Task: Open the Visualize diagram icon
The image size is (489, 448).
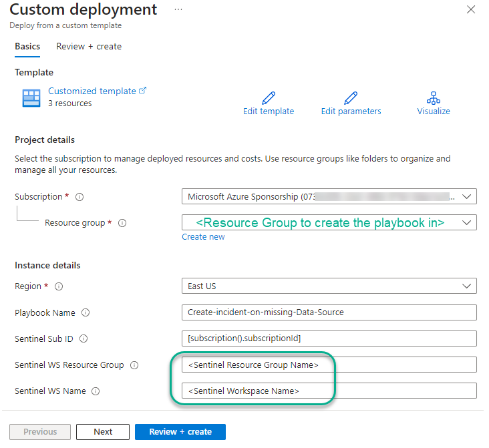Action: [434, 97]
